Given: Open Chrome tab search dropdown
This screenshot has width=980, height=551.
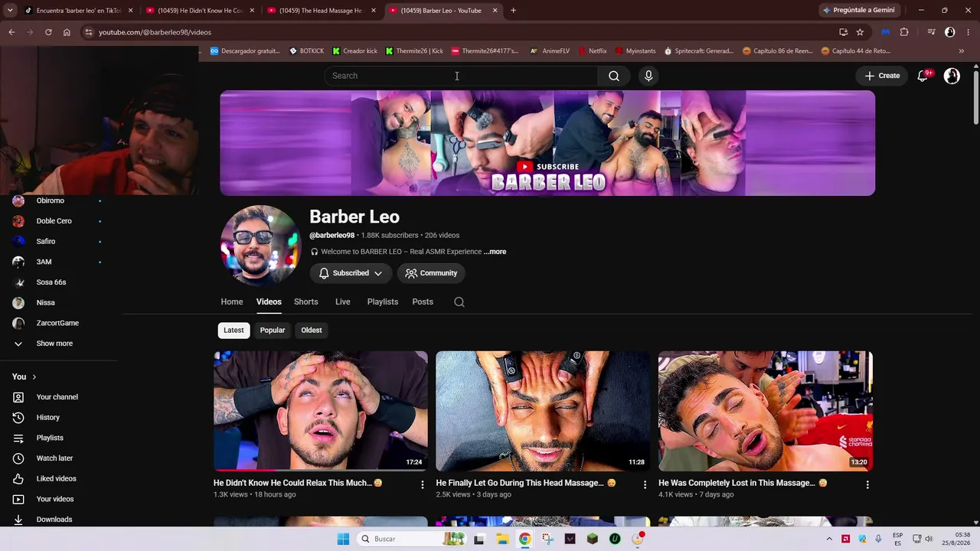Looking at the screenshot, I should click(x=10, y=11).
